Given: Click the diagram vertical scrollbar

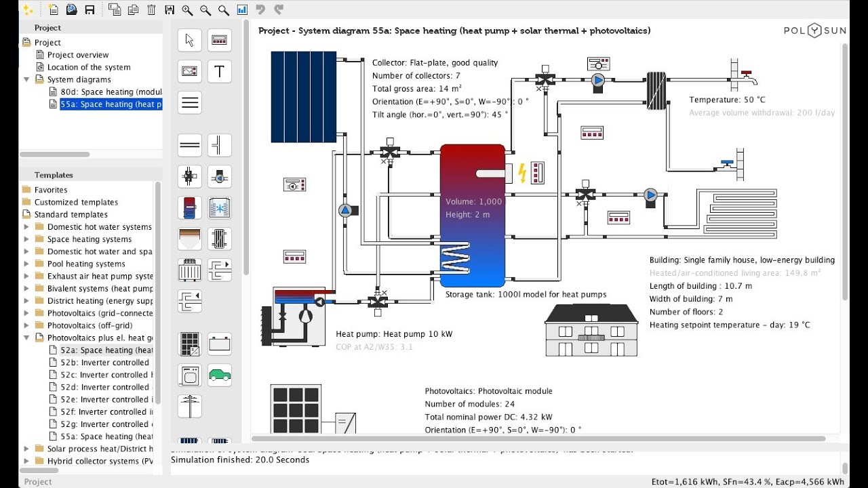Looking at the screenshot, I should tap(845, 172).
